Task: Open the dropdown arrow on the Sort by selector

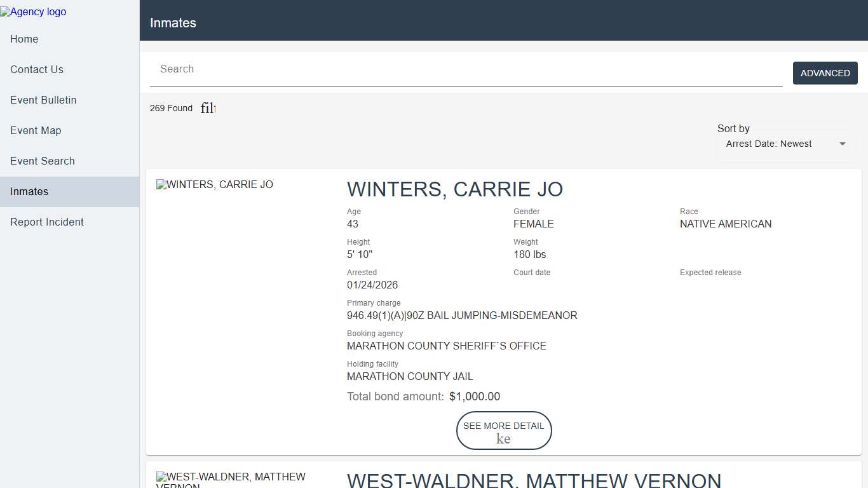Action: click(x=842, y=144)
